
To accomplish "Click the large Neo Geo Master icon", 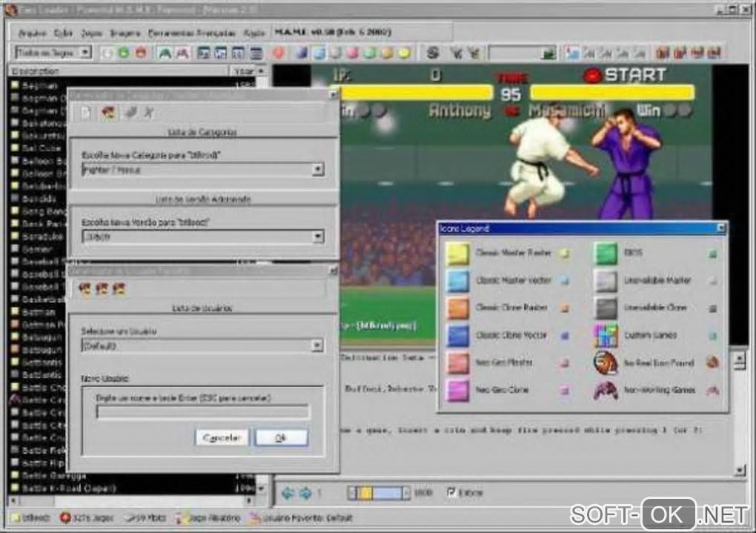I will [x=457, y=362].
